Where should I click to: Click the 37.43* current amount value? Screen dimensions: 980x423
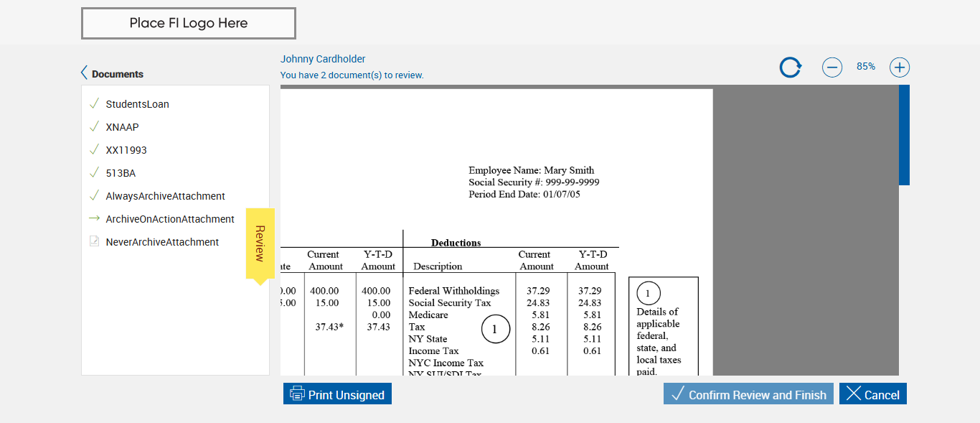click(x=330, y=327)
